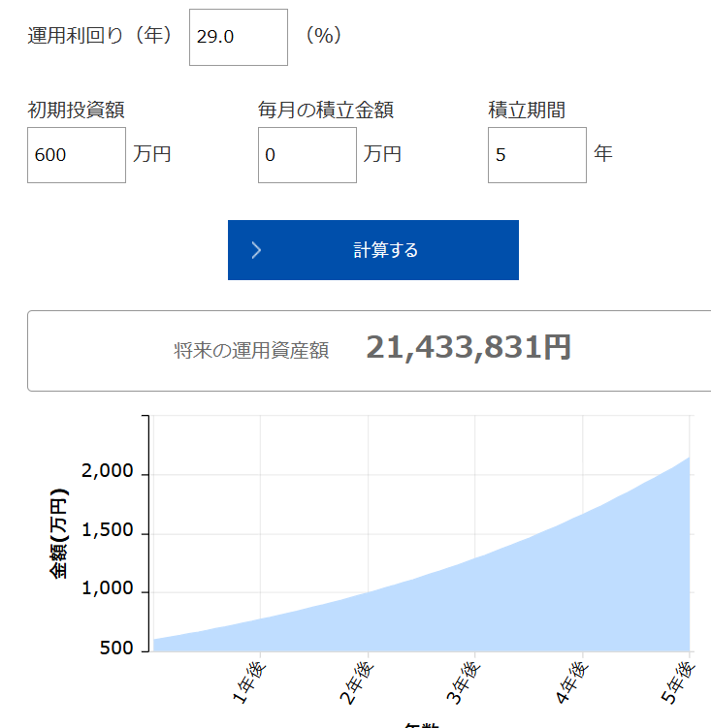
Task: Click the 3年後 x-axis label
Action: point(464,682)
